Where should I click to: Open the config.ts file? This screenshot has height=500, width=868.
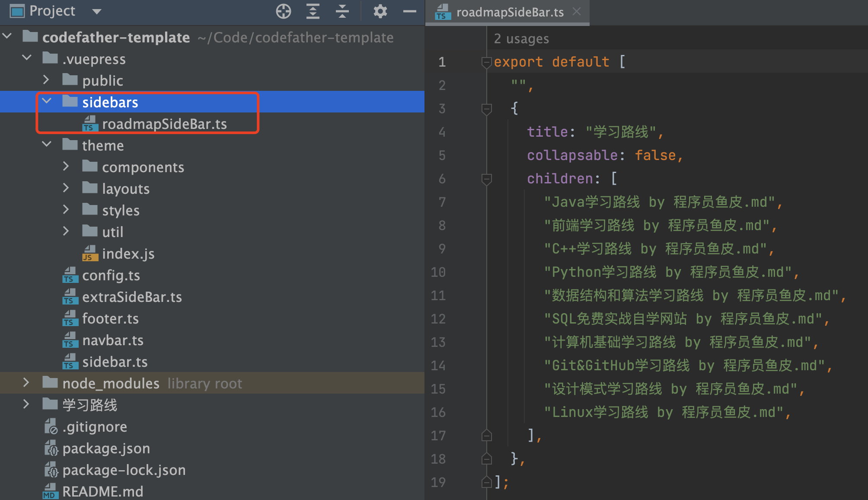click(111, 276)
